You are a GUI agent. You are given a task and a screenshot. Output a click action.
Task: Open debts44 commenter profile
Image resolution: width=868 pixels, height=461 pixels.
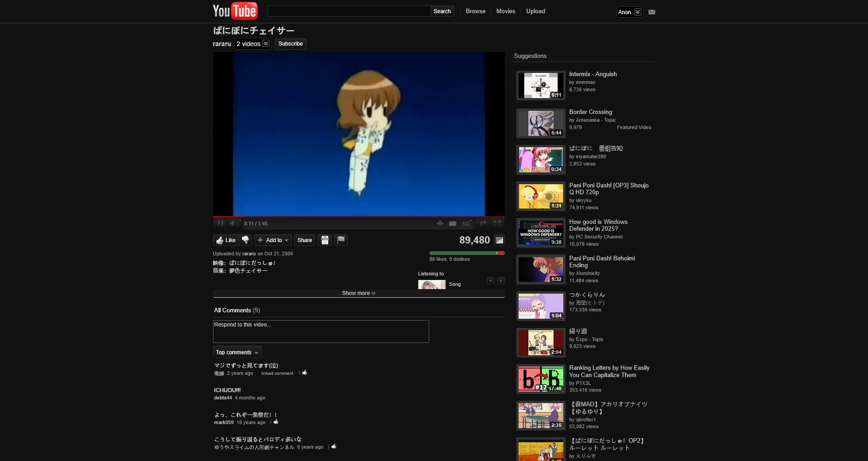223,398
